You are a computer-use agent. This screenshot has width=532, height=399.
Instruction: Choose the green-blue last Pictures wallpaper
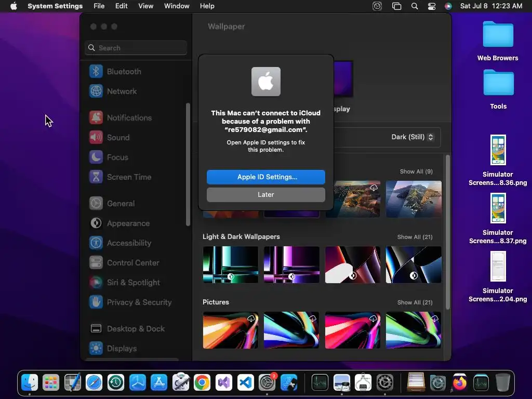[x=414, y=330]
